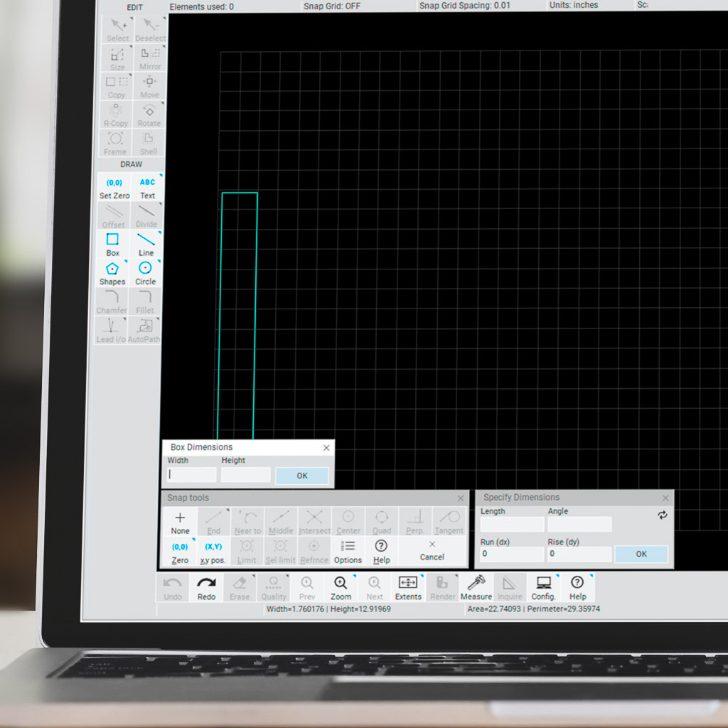
Task: Click the Lead i/o tool
Action: tap(110, 331)
